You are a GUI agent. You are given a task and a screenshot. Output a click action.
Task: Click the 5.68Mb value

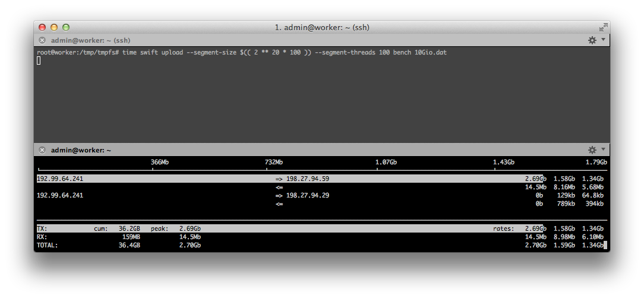[593, 187]
